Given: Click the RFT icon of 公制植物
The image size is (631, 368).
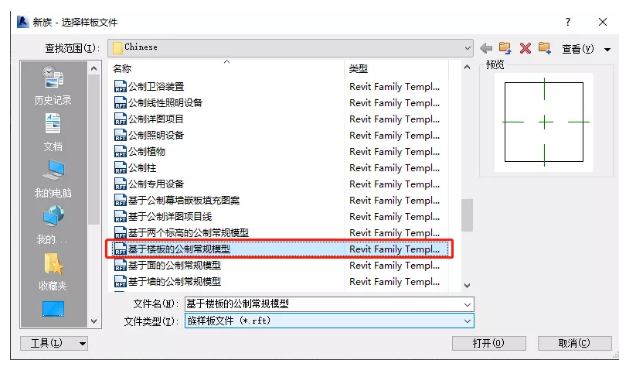Looking at the screenshot, I should point(120,151).
